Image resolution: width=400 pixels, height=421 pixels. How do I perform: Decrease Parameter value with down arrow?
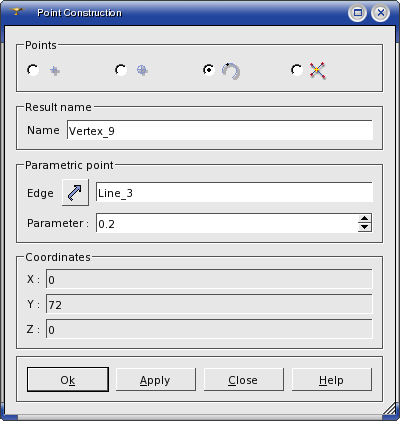pyautogui.click(x=365, y=227)
